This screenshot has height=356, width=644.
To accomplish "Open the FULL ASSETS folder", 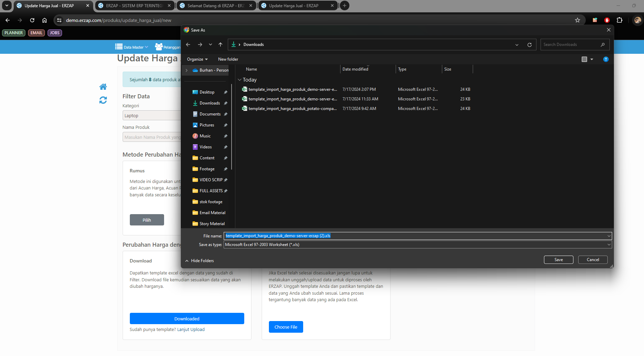I will (x=211, y=191).
